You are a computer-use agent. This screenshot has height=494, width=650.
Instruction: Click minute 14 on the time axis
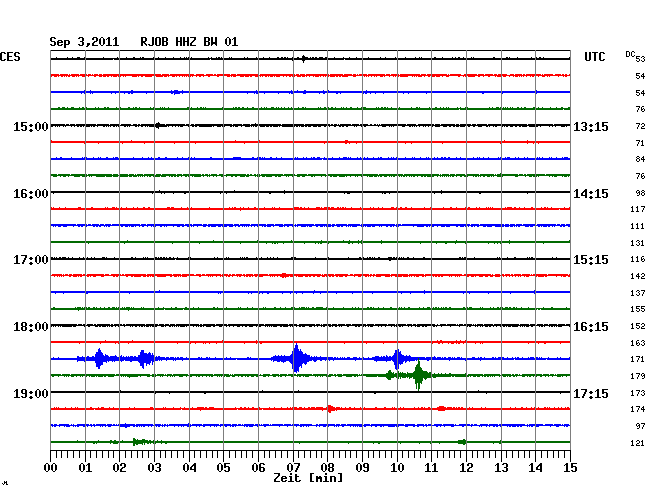coord(535,468)
